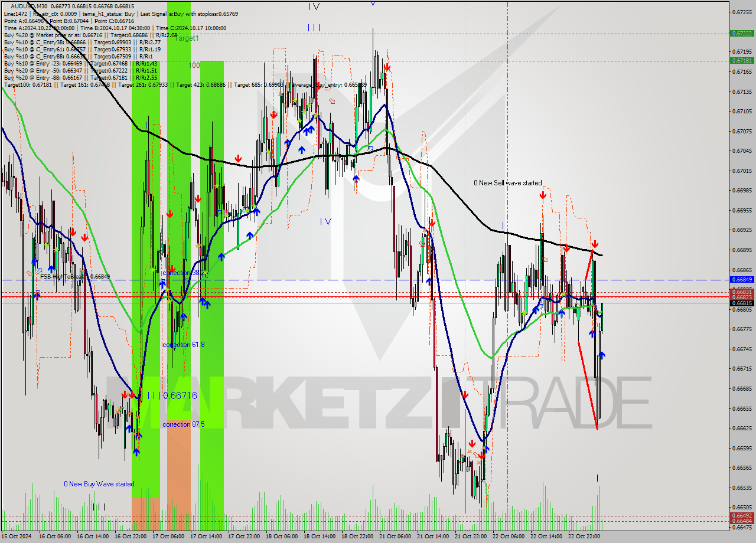Click the blue 0.66849 price tag
The height and width of the screenshot is (543, 756).
coord(742,280)
